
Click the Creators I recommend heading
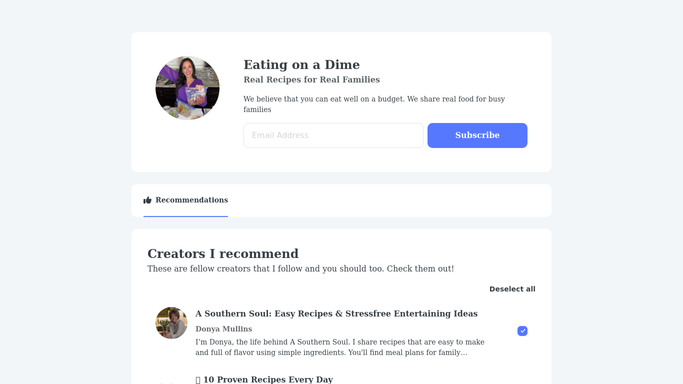223,253
